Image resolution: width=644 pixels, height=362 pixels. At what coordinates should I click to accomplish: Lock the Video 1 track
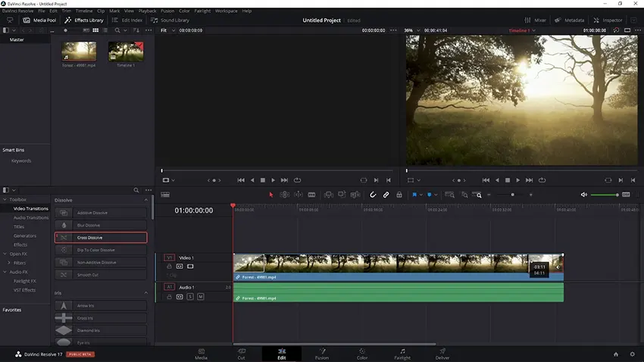[x=169, y=267]
